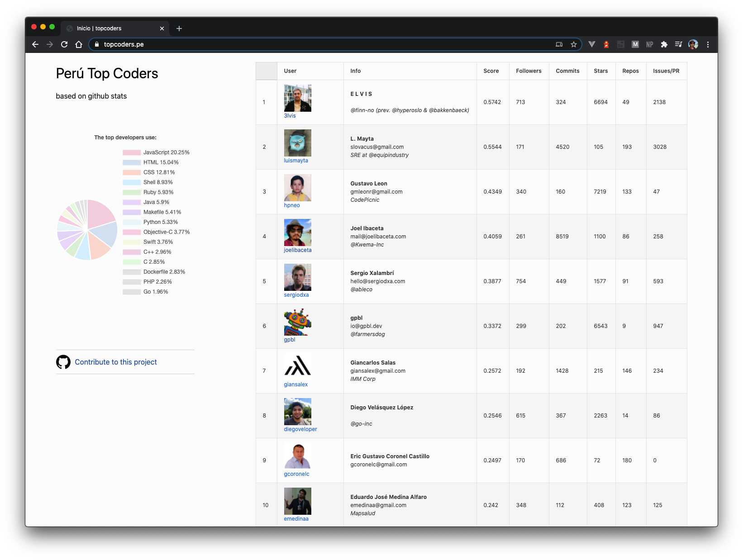
Task: Open Chrome three-dot menu
Action: click(x=708, y=44)
